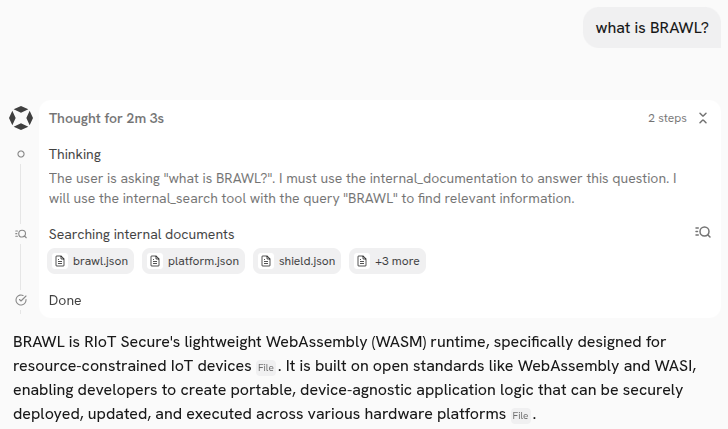
Task: Select the Thinking step title
Action: (75, 154)
